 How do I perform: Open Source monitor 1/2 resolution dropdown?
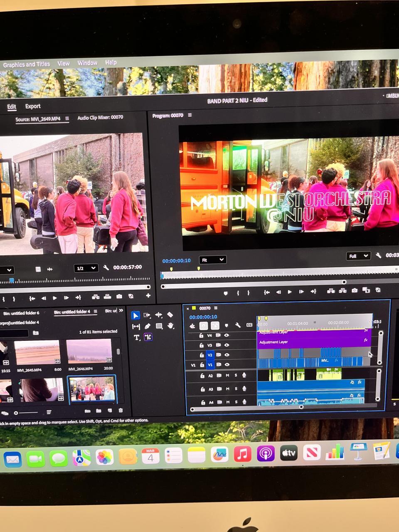click(86, 268)
